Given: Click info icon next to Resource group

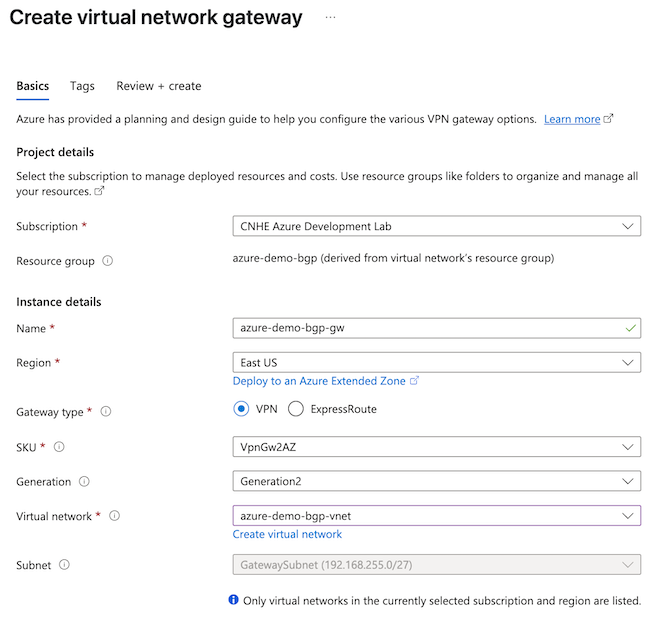Looking at the screenshot, I should coord(107,261).
